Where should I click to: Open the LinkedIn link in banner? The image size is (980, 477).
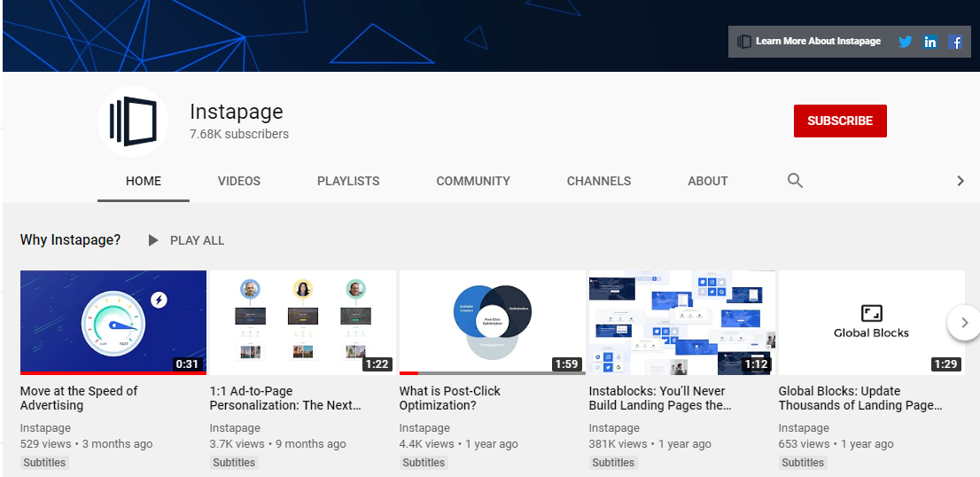[930, 42]
